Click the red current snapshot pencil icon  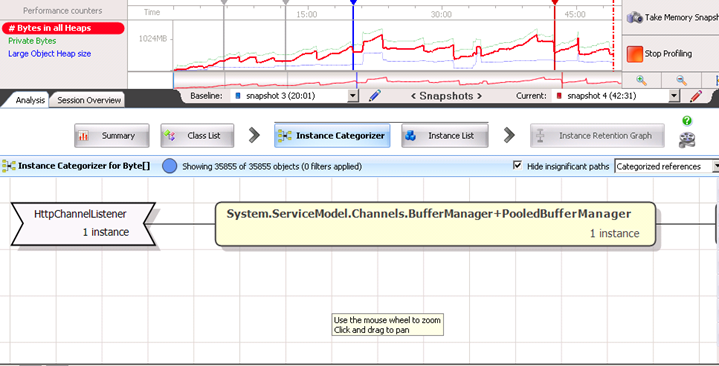[696, 96]
